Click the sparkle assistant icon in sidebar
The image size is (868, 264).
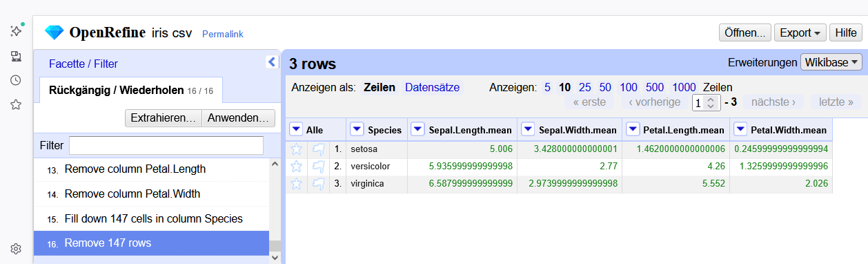[16, 31]
